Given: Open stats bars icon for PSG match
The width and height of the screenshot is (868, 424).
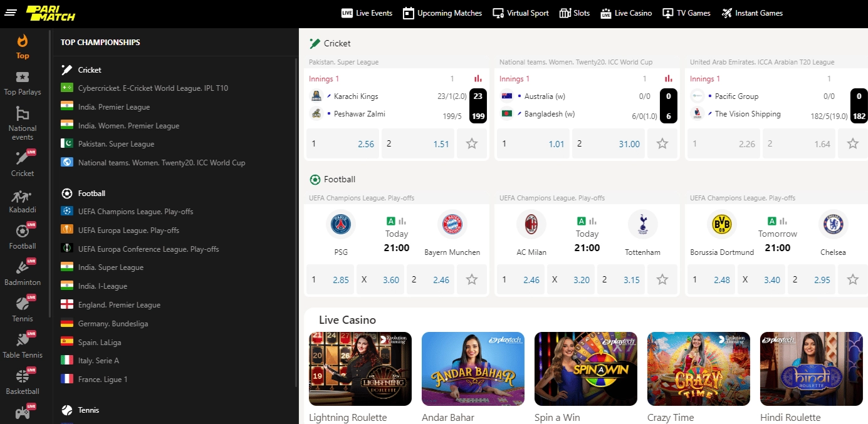Looking at the screenshot, I should (x=402, y=221).
